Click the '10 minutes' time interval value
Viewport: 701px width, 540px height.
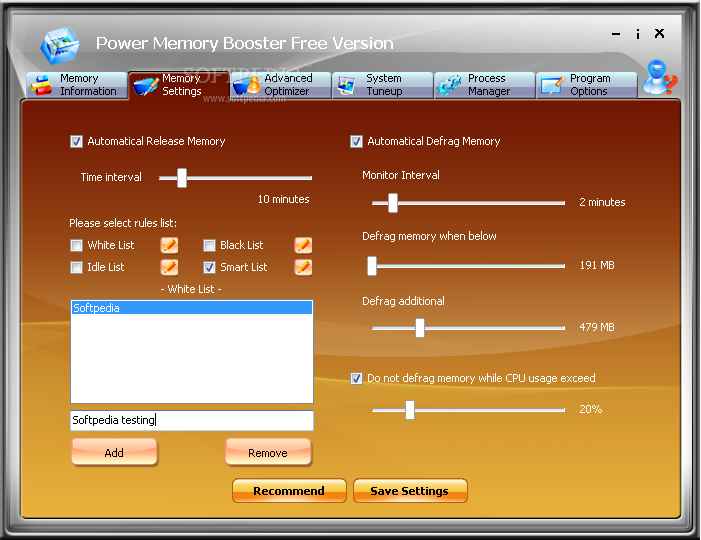283,199
